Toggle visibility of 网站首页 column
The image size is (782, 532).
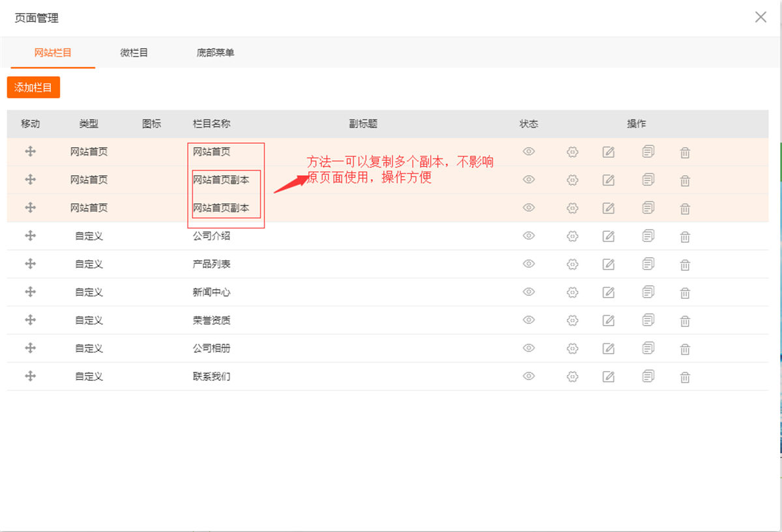click(529, 152)
